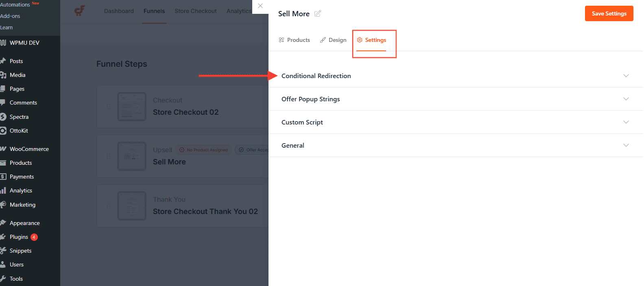
Task: Switch to the Products tab
Action: [294, 40]
